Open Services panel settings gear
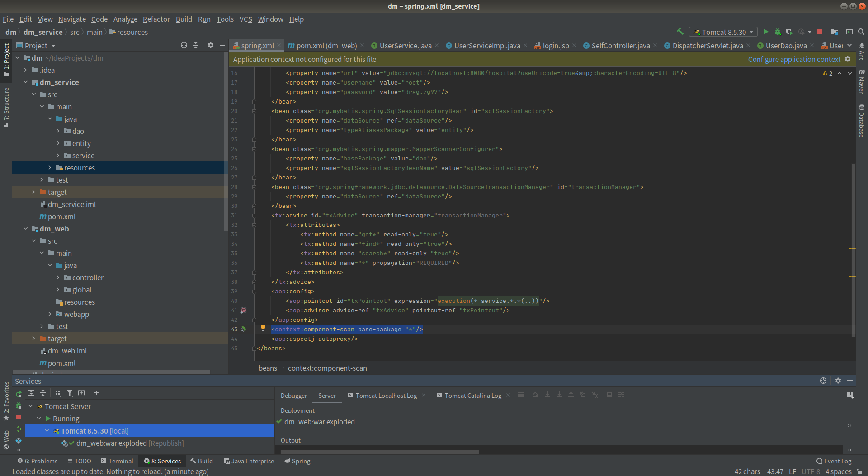This screenshot has width=868, height=476. [x=838, y=381]
